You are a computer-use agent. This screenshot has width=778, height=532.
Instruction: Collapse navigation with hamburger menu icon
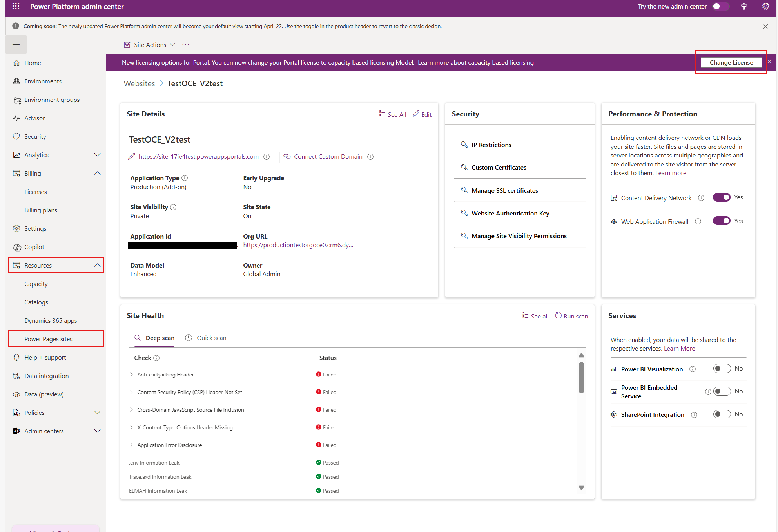coord(16,45)
